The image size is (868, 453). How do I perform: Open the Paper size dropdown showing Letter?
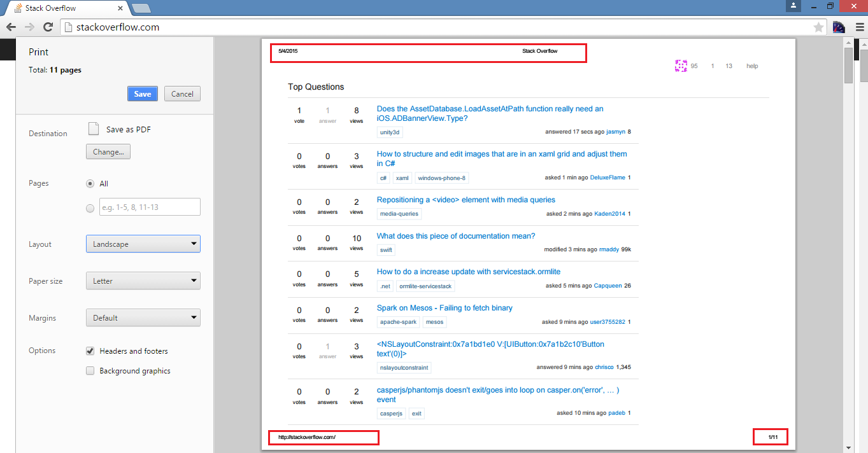pyautogui.click(x=143, y=281)
